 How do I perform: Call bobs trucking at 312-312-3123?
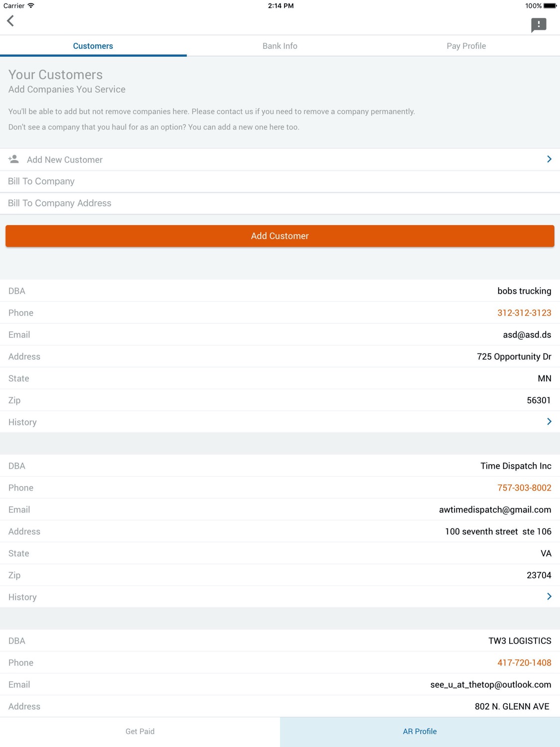tap(524, 313)
